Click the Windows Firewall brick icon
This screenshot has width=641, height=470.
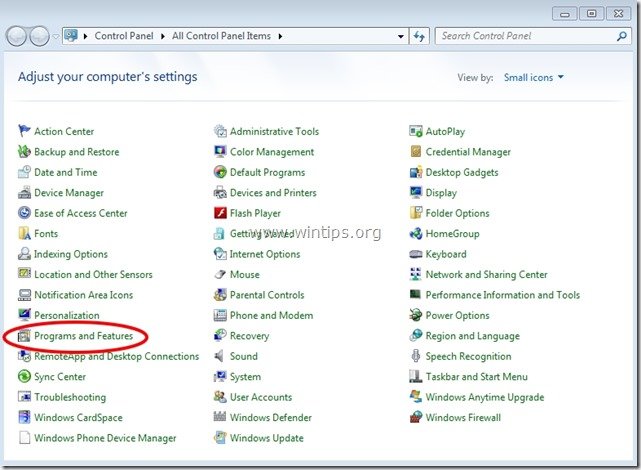click(416, 417)
